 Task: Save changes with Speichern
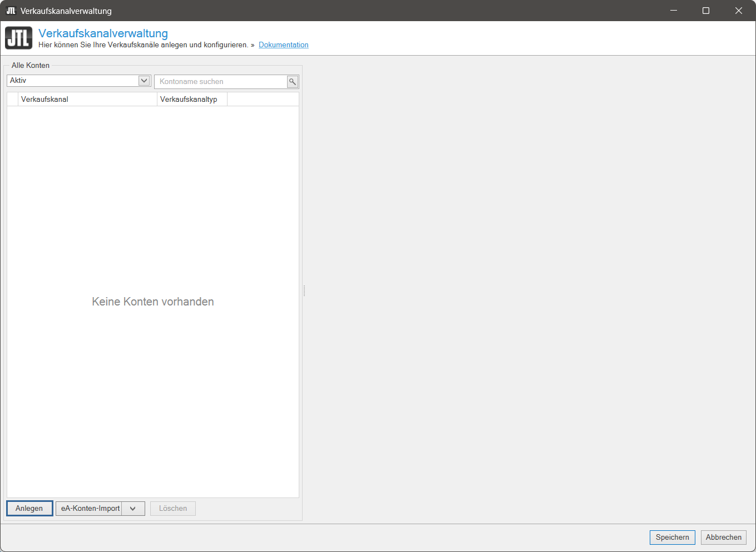(672, 538)
